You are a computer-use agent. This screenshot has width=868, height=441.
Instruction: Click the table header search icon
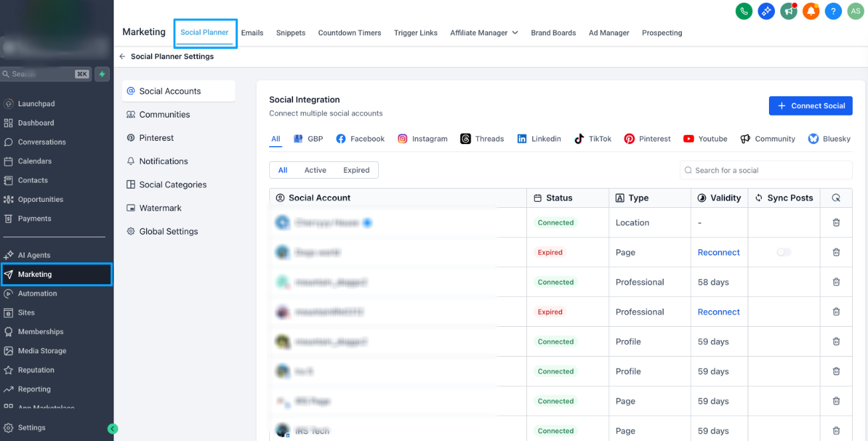pyautogui.click(x=836, y=198)
